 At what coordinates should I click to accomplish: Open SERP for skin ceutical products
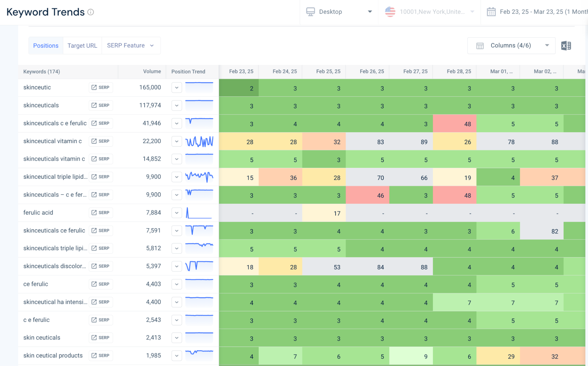pyautogui.click(x=101, y=355)
